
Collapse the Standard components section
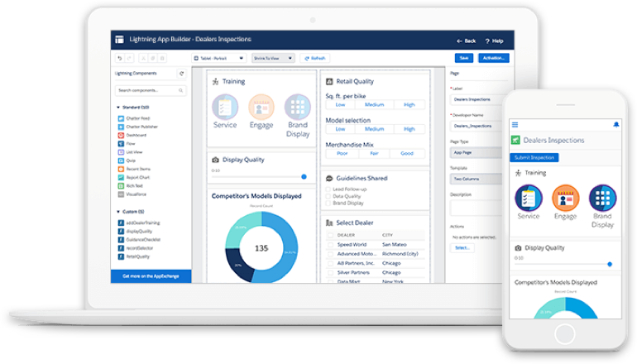[118, 108]
